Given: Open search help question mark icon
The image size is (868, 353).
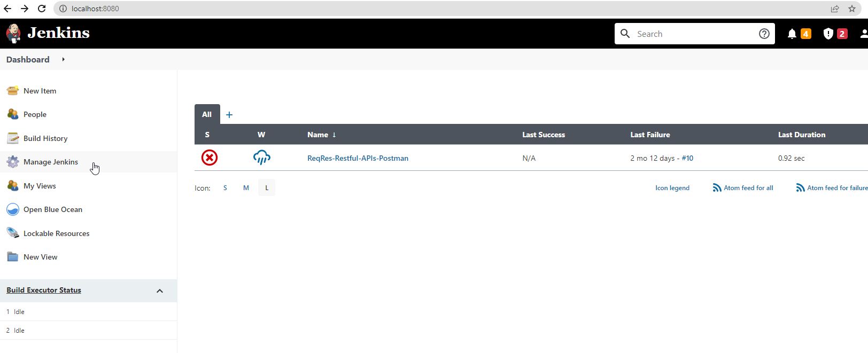Looking at the screenshot, I should (764, 34).
